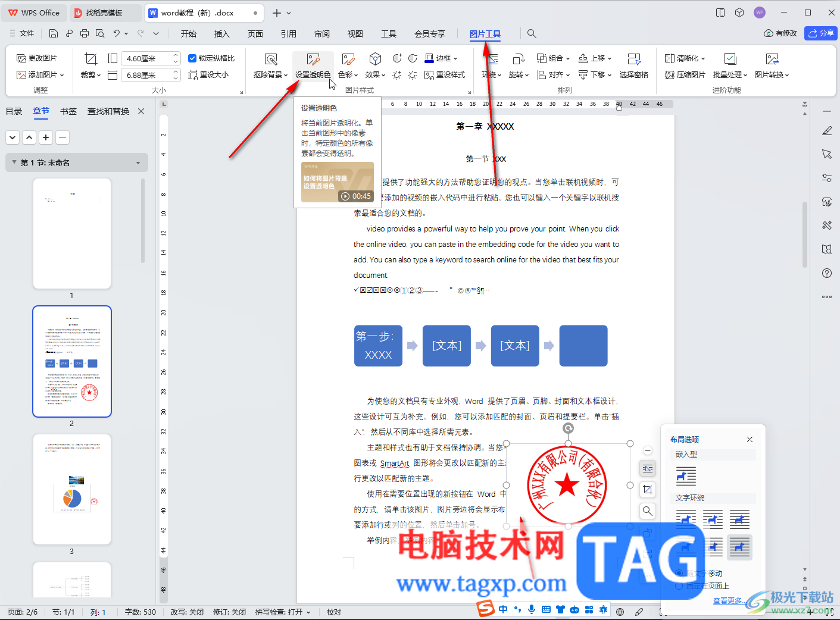Open the Rotate (旋转) dropdown
This screenshot has width=840, height=620.
tap(519, 75)
